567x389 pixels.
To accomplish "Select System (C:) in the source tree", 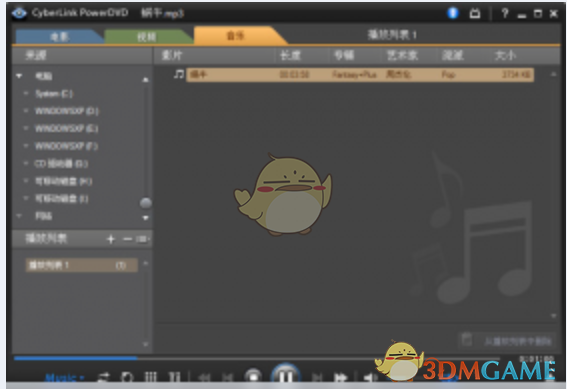I will [54, 94].
